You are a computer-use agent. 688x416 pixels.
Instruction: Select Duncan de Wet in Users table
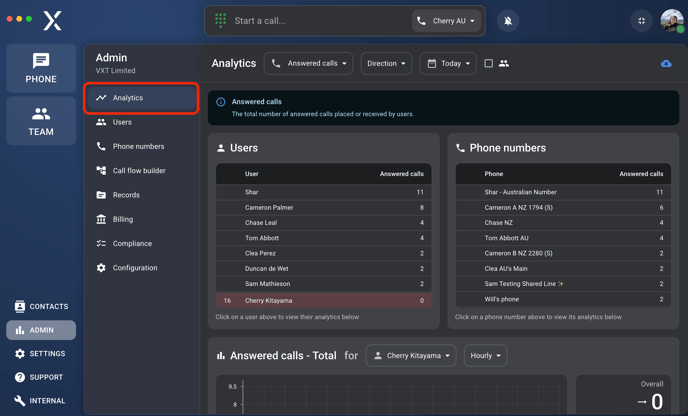[x=323, y=269]
